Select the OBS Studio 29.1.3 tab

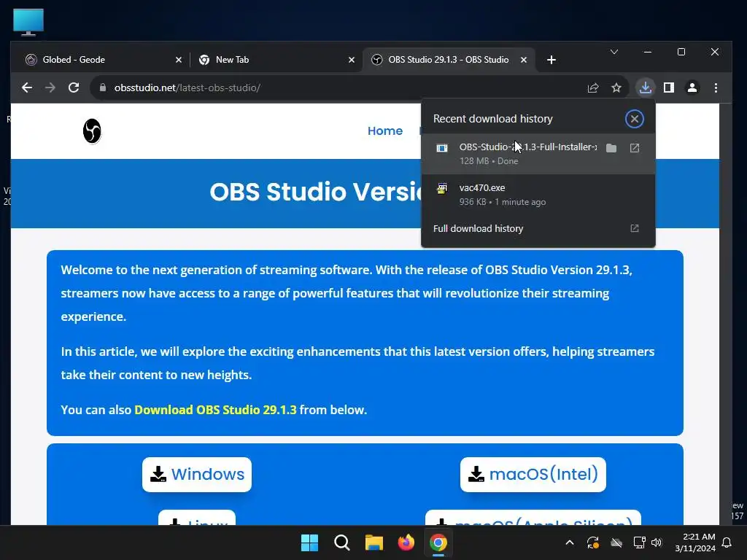449,60
